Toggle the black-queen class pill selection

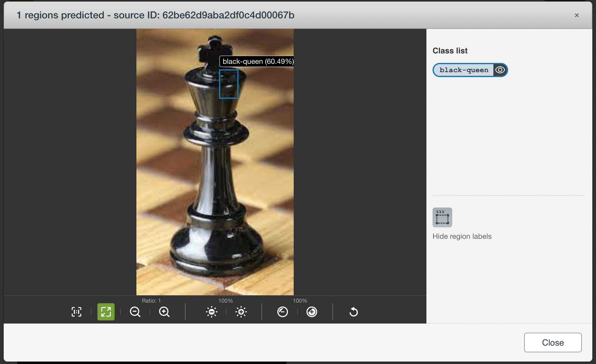point(464,70)
